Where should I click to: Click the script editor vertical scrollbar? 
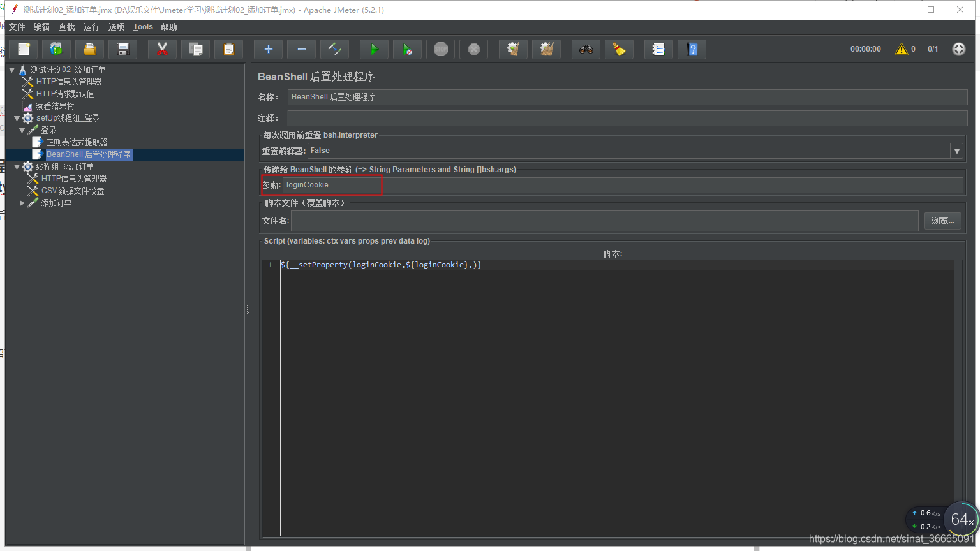pos(958,398)
